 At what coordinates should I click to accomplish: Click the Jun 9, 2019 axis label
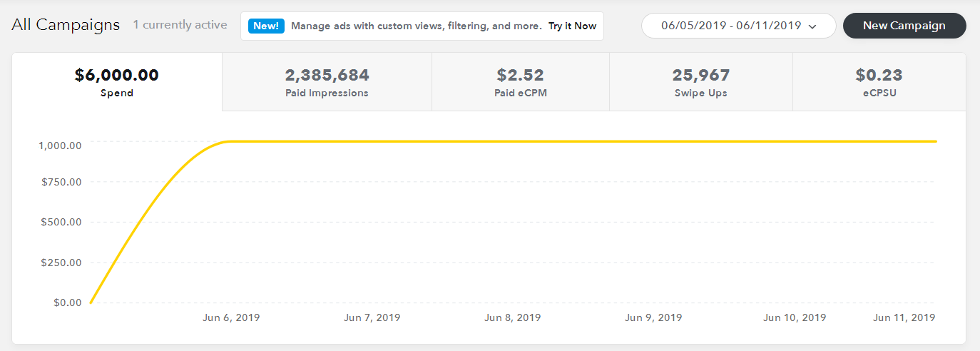point(653,317)
